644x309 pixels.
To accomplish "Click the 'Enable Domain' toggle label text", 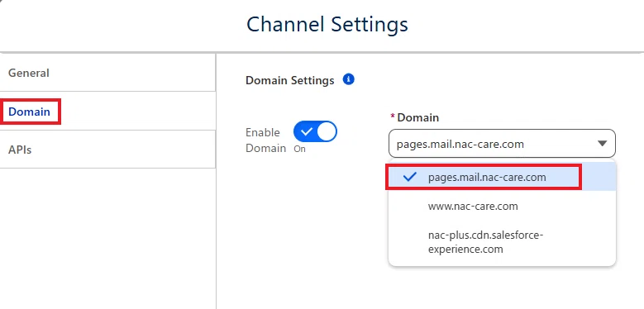I will click(x=265, y=140).
